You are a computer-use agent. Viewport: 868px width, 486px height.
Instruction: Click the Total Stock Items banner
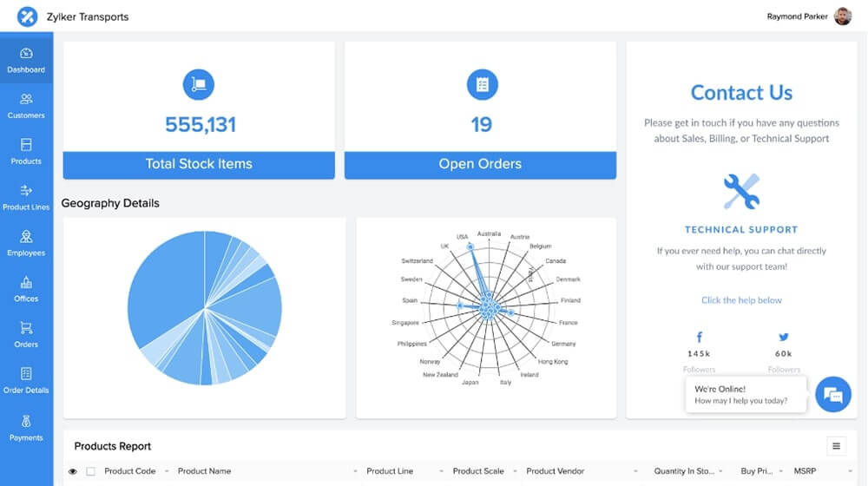point(199,165)
